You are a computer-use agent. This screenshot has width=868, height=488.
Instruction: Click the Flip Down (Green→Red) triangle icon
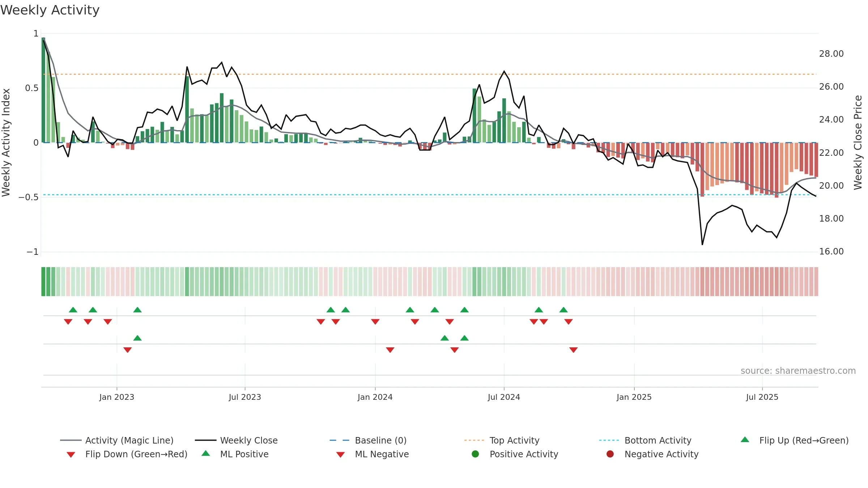coord(71,454)
